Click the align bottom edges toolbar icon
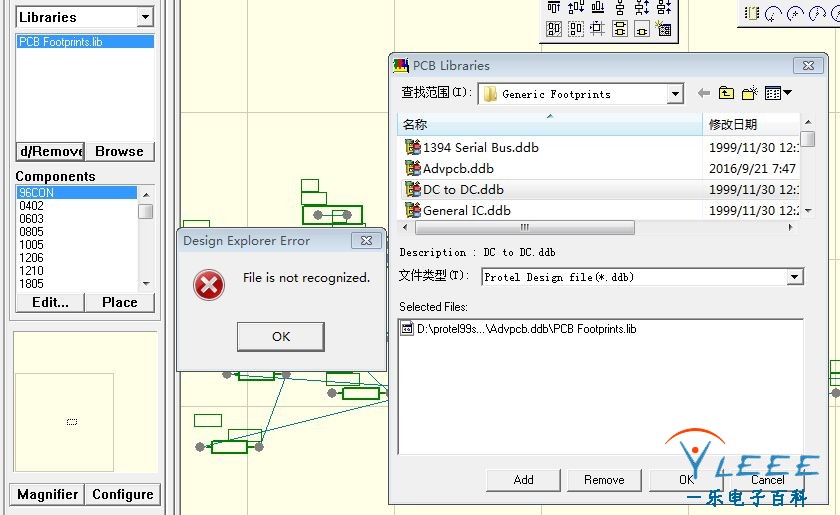840x515 pixels. click(x=598, y=8)
